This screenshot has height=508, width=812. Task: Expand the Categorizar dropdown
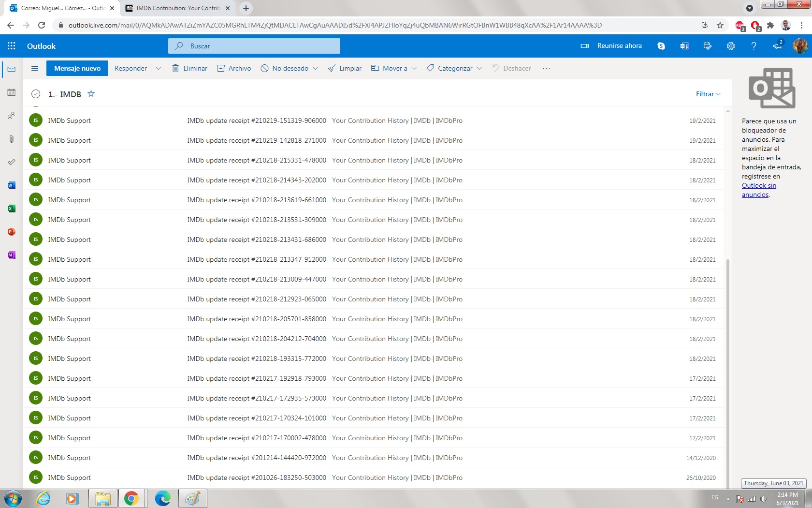coord(454,68)
